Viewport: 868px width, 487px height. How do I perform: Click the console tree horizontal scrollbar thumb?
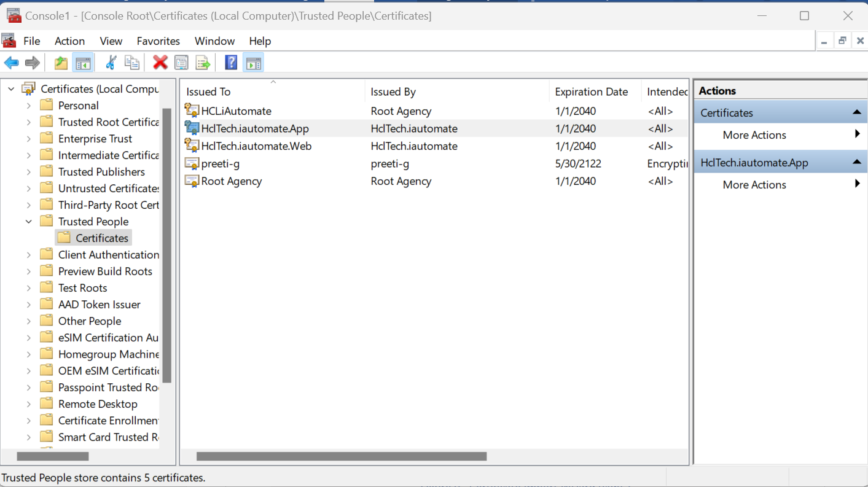[53, 456]
